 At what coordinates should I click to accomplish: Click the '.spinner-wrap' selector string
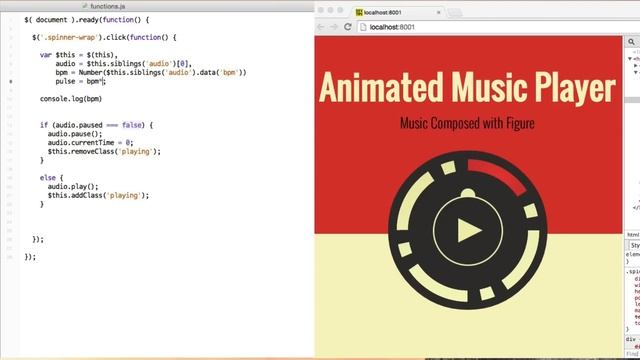69,37
